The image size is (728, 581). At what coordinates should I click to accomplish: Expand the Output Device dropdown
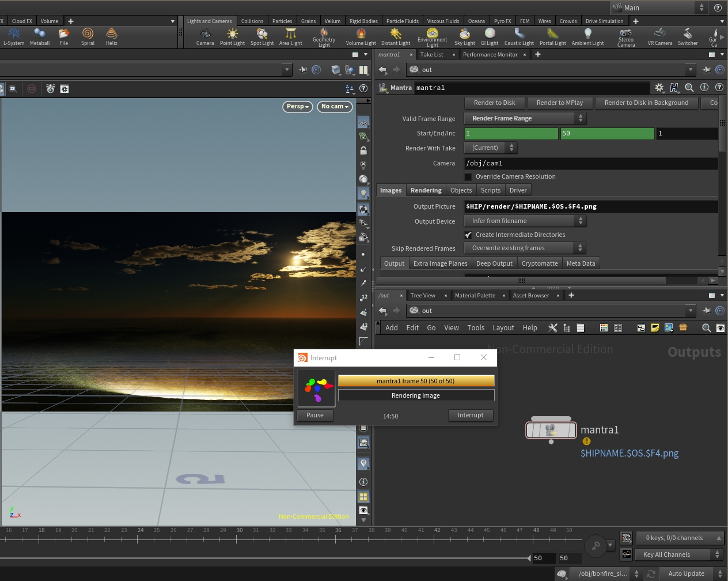524,221
